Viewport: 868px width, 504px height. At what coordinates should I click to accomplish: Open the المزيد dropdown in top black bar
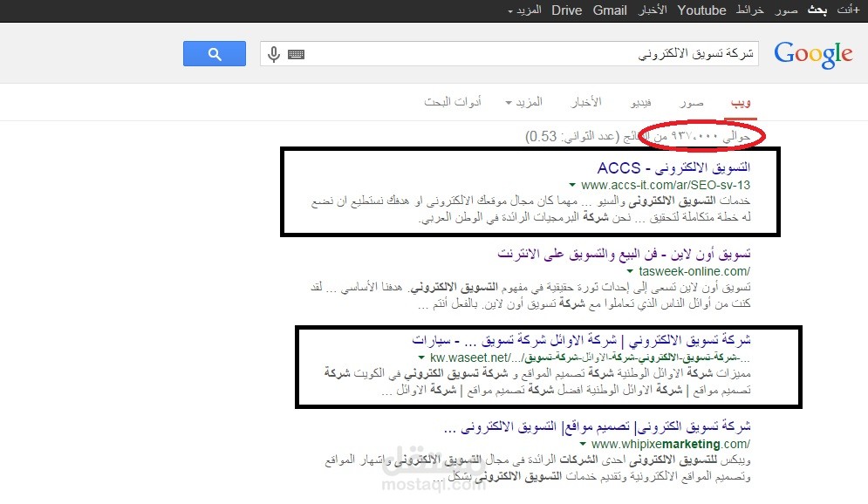[524, 10]
